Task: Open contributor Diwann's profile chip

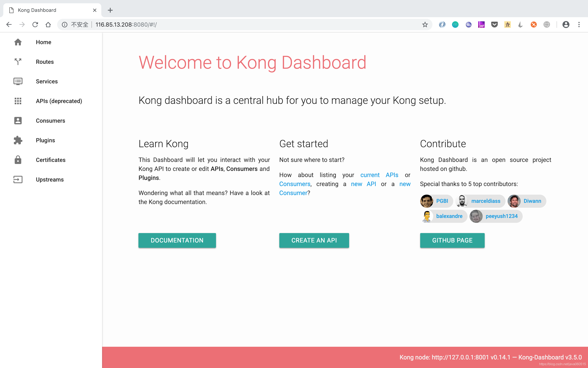Action: pyautogui.click(x=527, y=201)
